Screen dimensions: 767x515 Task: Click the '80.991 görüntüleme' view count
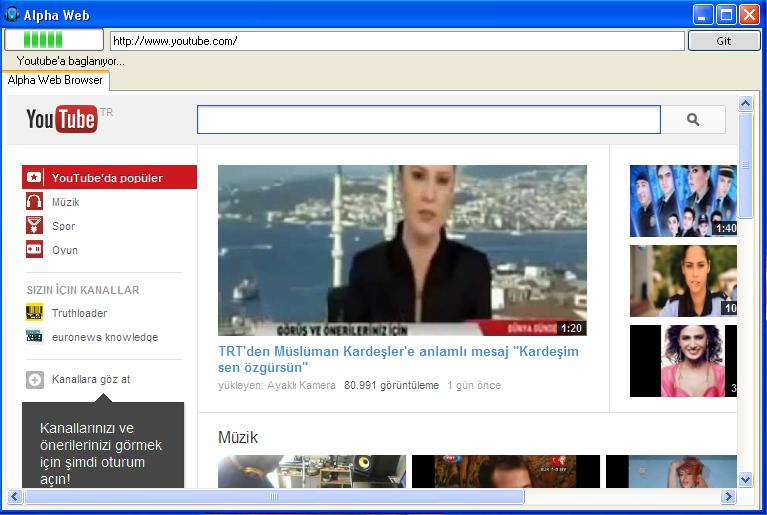coord(391,385)
